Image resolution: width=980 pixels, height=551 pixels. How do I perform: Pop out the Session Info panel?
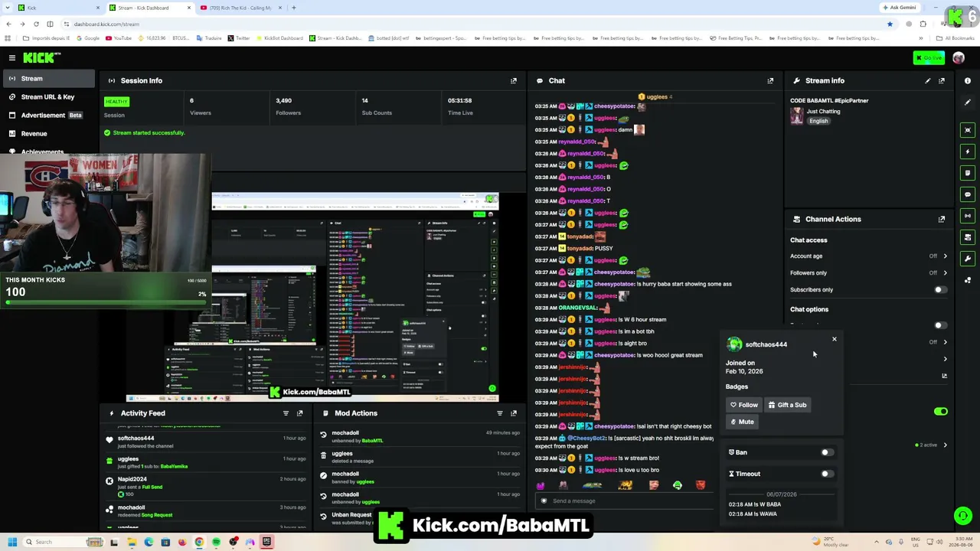[514, 80]
